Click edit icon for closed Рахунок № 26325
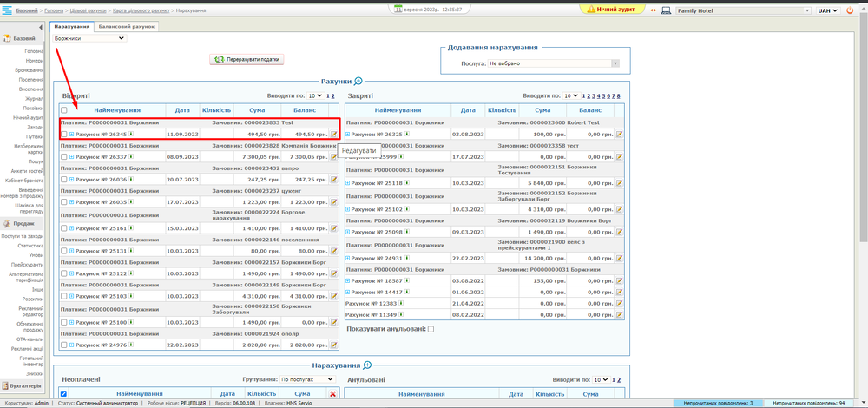The image size is (868, 408). click(x=620, y=135)
